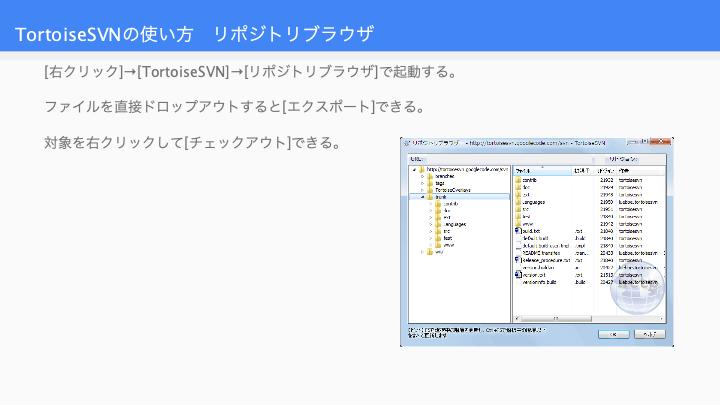Sort by the 拡張子 extension column header
The width and height of the screenshot is (720, 405).
click(584, 170)
